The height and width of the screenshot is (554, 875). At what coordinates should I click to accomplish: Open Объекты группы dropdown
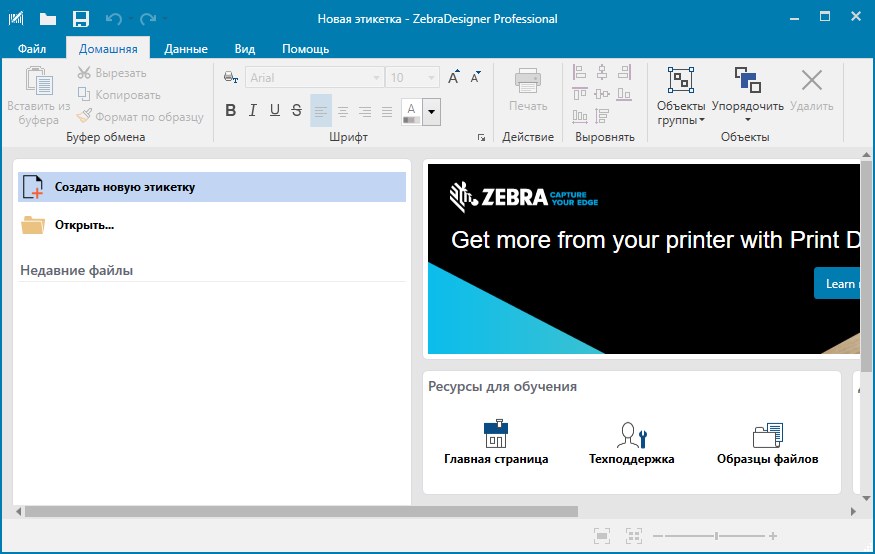point(681,96)
